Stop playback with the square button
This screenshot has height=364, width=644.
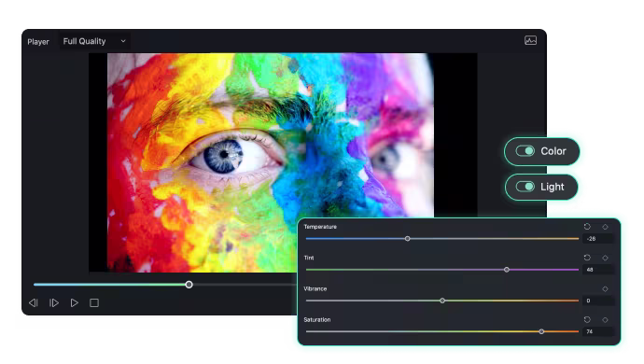pos(94,302)
